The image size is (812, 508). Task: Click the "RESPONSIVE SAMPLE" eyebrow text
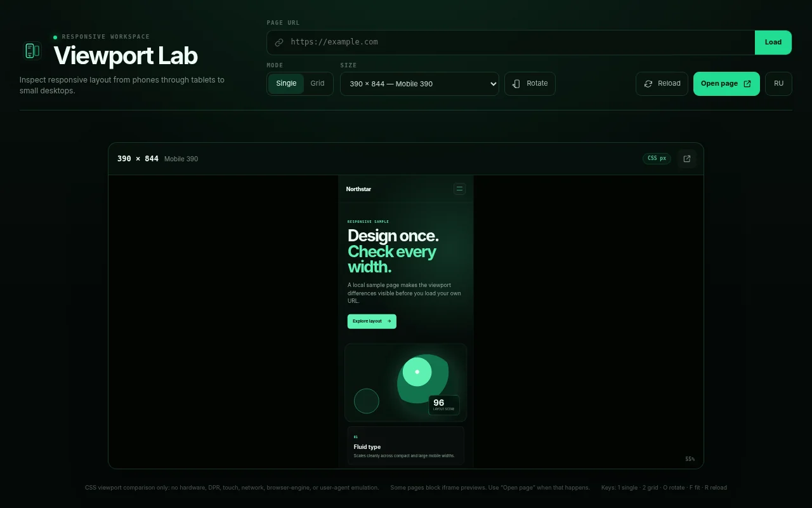368,222
